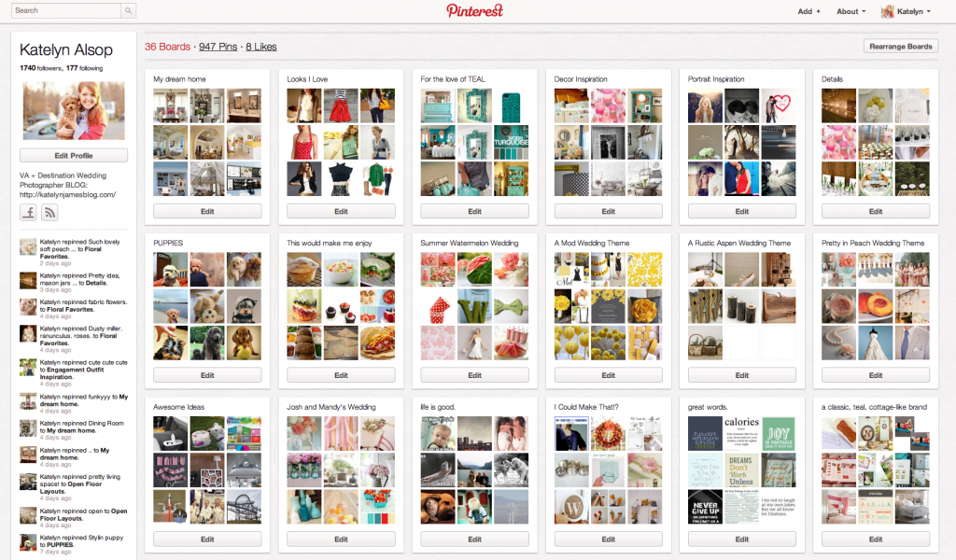Click the RSS feed icon
This screenshot has height=560, width=956.
[x=49, y=213]
